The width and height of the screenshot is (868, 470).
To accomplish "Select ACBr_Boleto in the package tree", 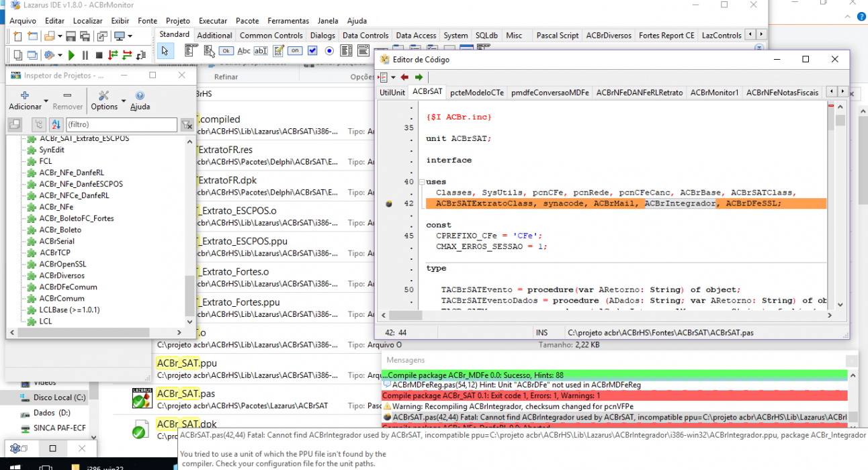I will click(60, 230).
